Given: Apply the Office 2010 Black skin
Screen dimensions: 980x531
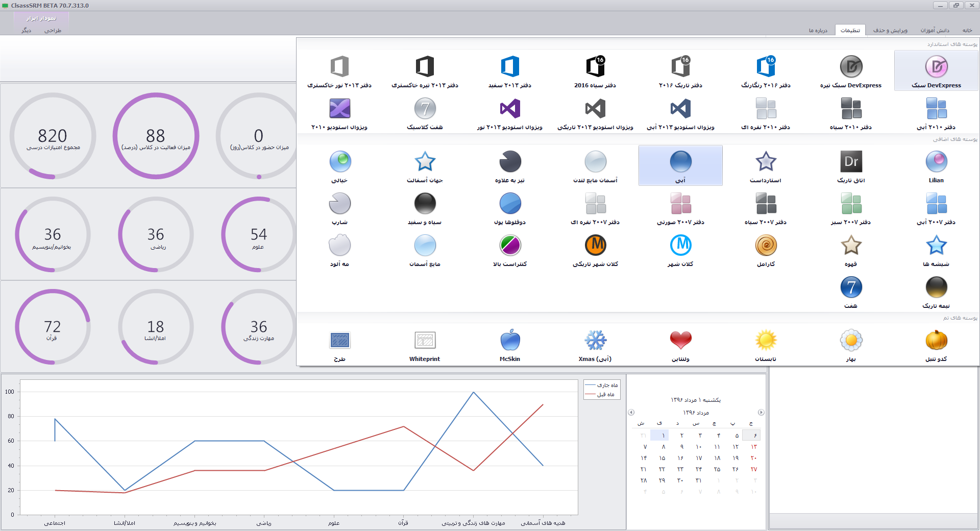Looking at the screenshot, I should (851, 113).
